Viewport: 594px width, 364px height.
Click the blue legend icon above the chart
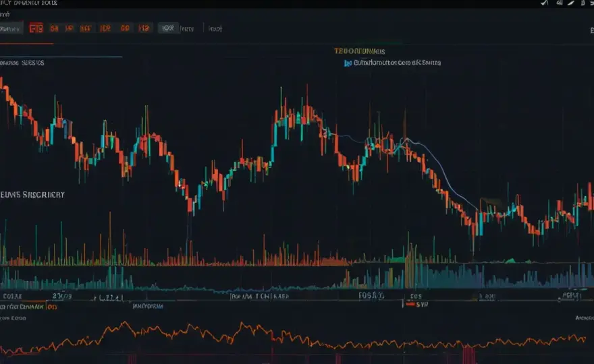(x=348, y=63)
